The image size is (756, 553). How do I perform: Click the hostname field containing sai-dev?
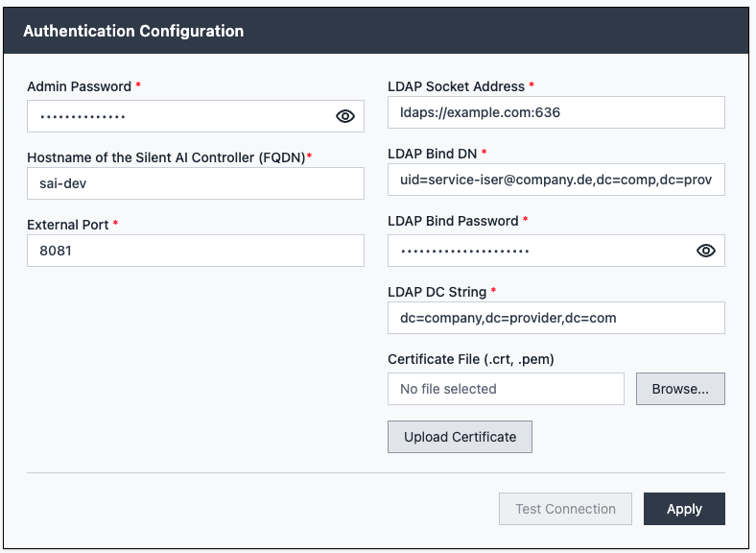[x=196, y=183]
